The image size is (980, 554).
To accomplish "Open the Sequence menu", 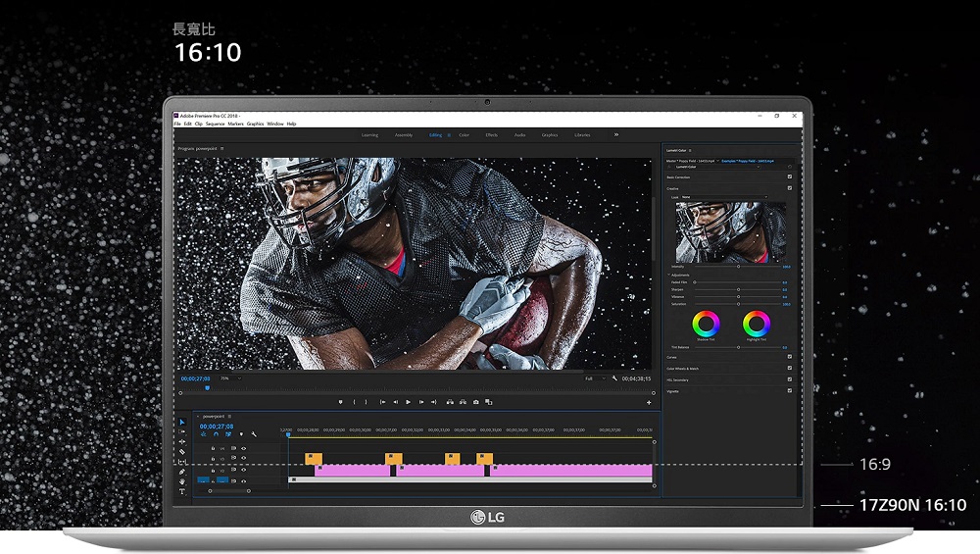I will [215, 124].
